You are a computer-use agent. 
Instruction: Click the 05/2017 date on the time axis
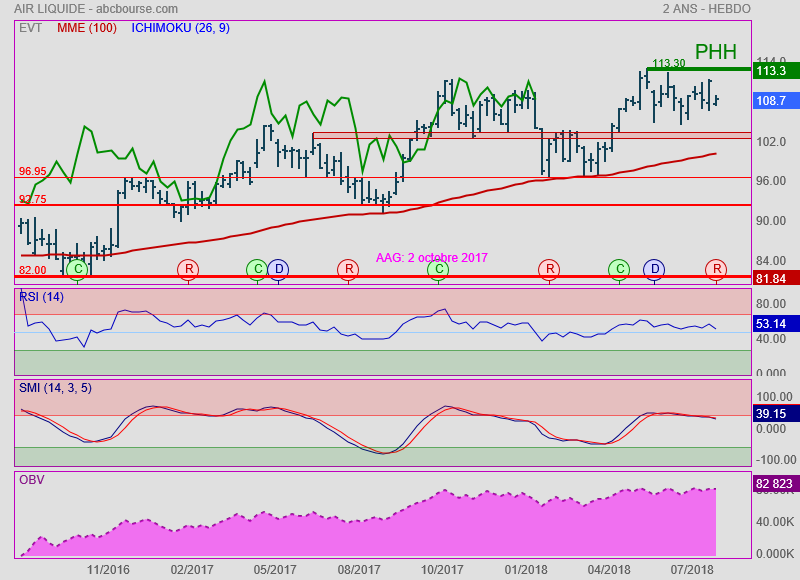[275, 570]
